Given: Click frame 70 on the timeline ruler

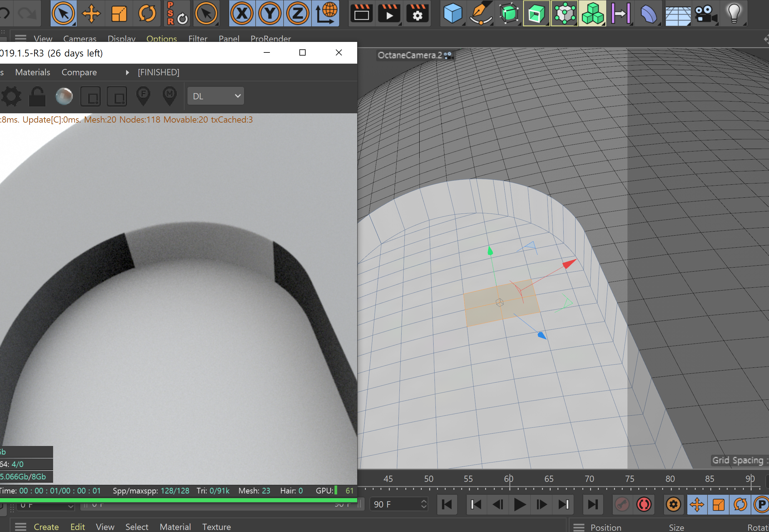Looking at the screenshot, I should 589,479.
